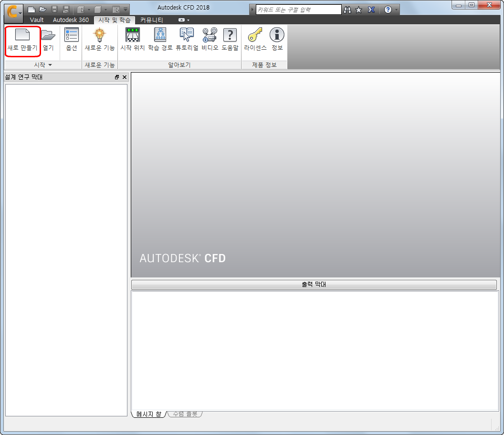Click the Save As icon in quick access toolbar
The width and height of the screenshot is (504, 435).
[x=66, y=10]
